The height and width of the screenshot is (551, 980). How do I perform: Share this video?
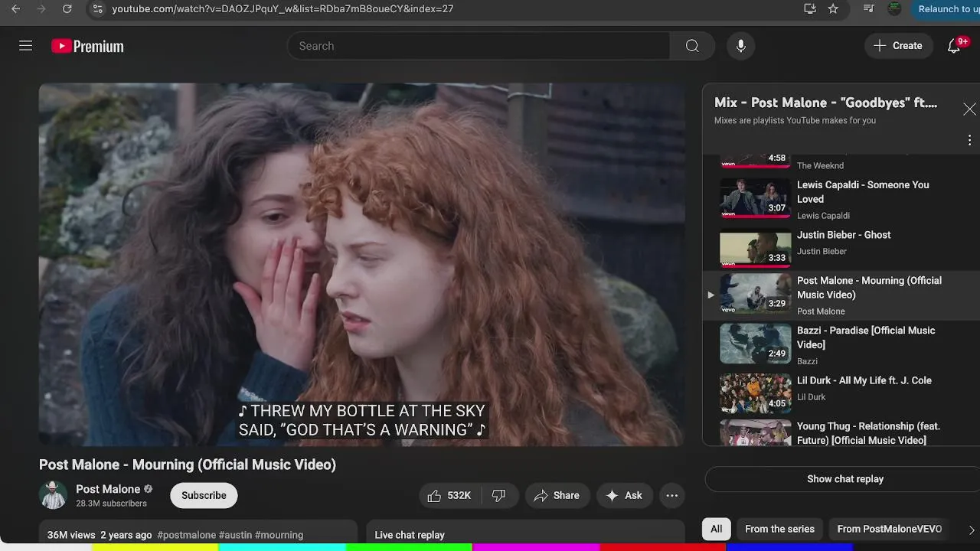pos(557,496)
